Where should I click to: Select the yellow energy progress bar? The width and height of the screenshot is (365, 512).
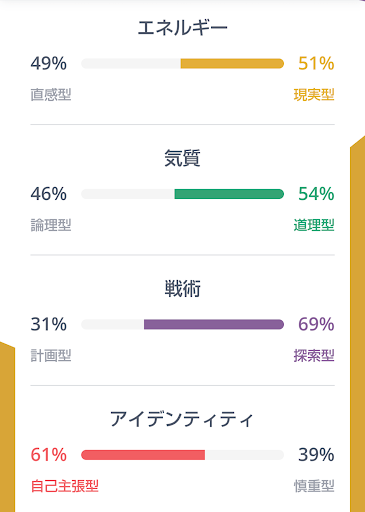182,63
